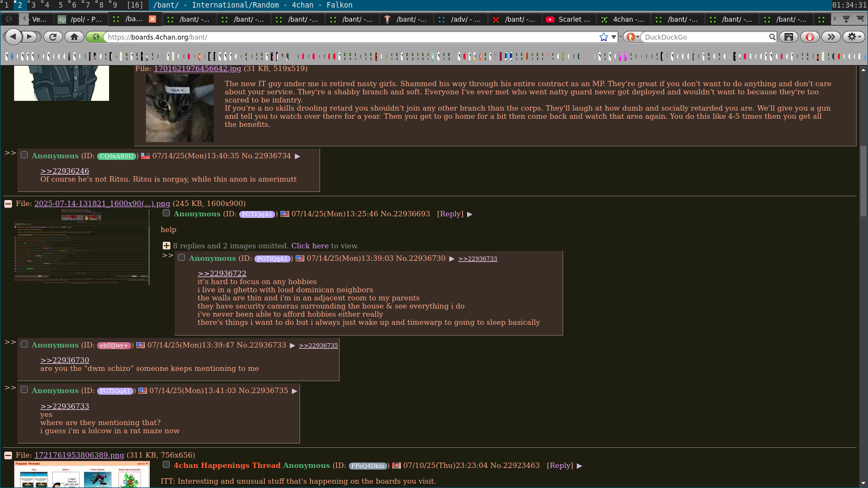This screenshot has width=868, height=488.
Task: Go back with the back arrow button
Action: 13,37
